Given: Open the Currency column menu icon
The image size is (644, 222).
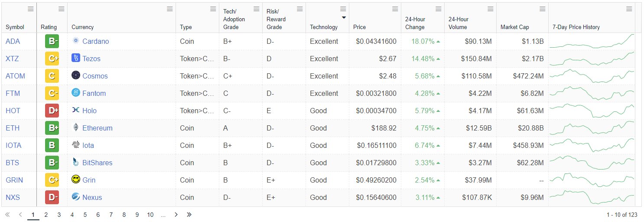Looking at the screenshot, I should click(x=169, y=9).
